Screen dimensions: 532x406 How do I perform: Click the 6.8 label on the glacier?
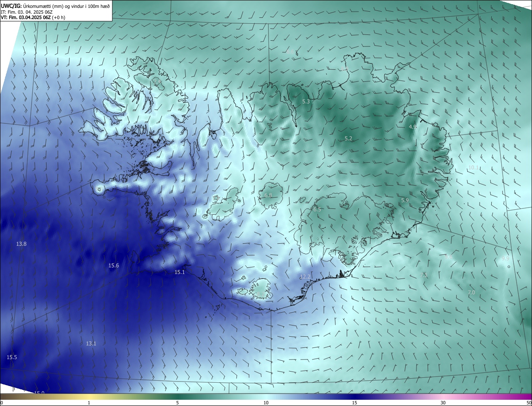(268, 195)
